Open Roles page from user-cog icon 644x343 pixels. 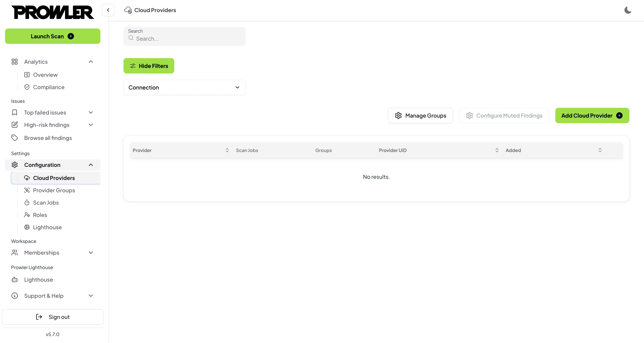coord(27,215)
